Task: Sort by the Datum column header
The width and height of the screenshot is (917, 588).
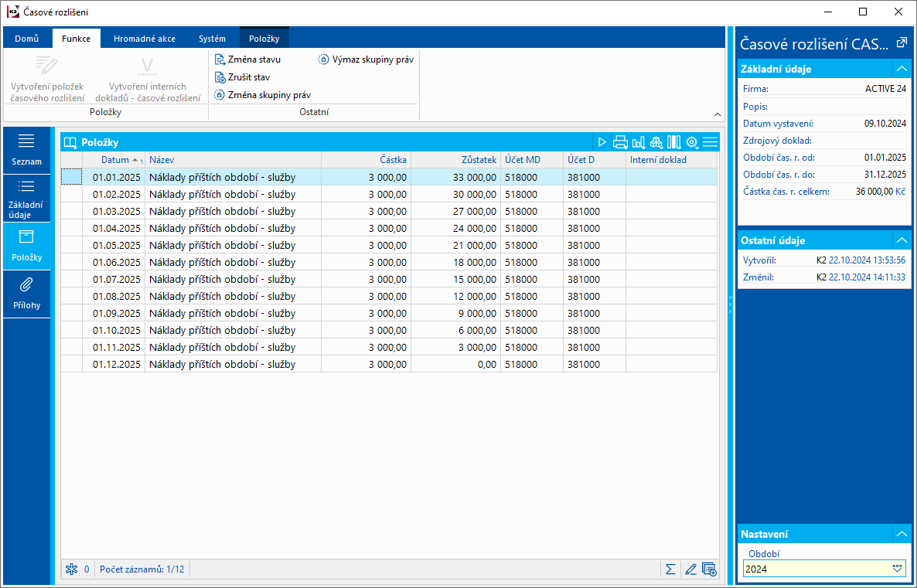Action: pyautogui.click(x=114, y=160)
